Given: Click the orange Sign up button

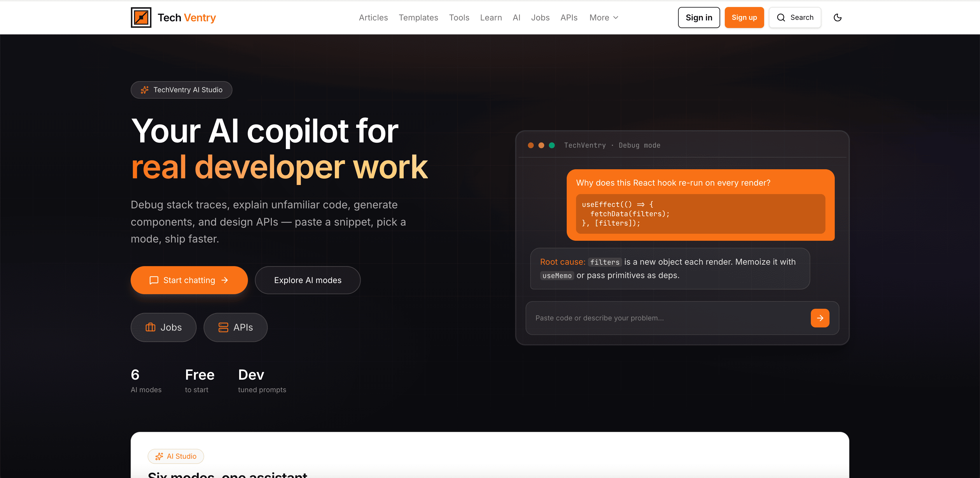Looking at the screenshot, I should pyautogui.click(x=744, y=18).
